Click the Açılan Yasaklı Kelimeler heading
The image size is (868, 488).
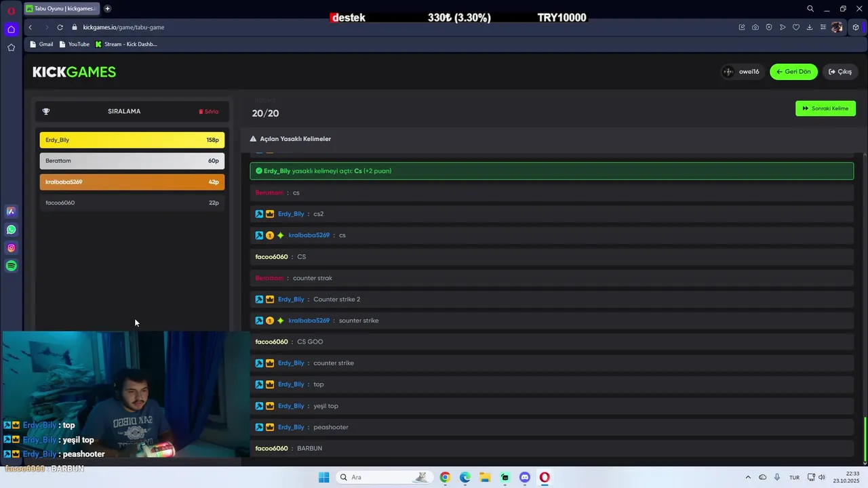tap(295, 139)
